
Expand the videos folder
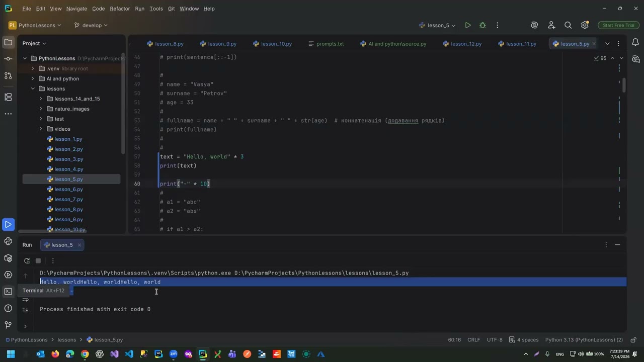(x=41, y=129)
